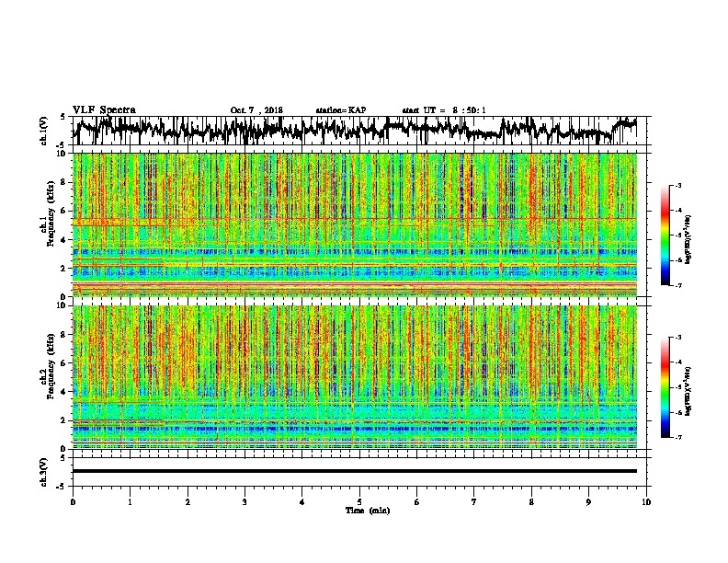Click time axis tick label '6'
728x563 pixels.
pyautogui.click(x=417, y=502)
